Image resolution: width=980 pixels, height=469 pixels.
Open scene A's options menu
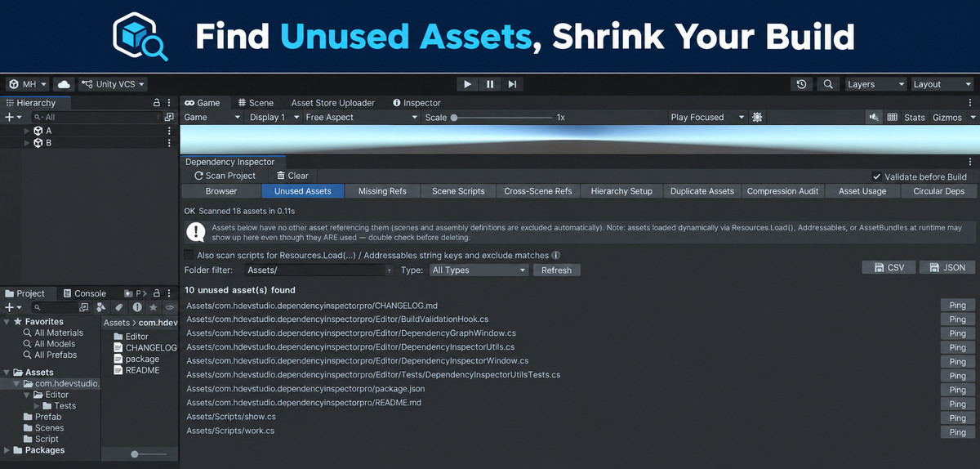(x=169, y=131)
